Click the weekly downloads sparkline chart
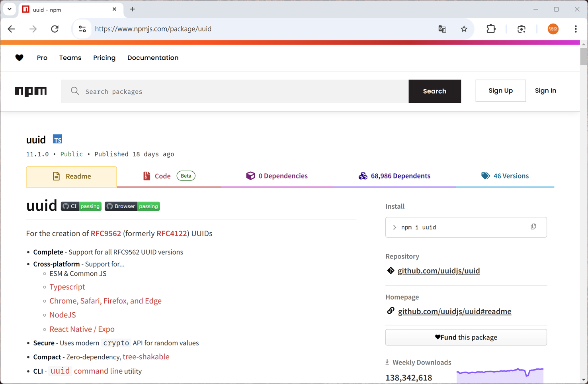 point(500,375)
